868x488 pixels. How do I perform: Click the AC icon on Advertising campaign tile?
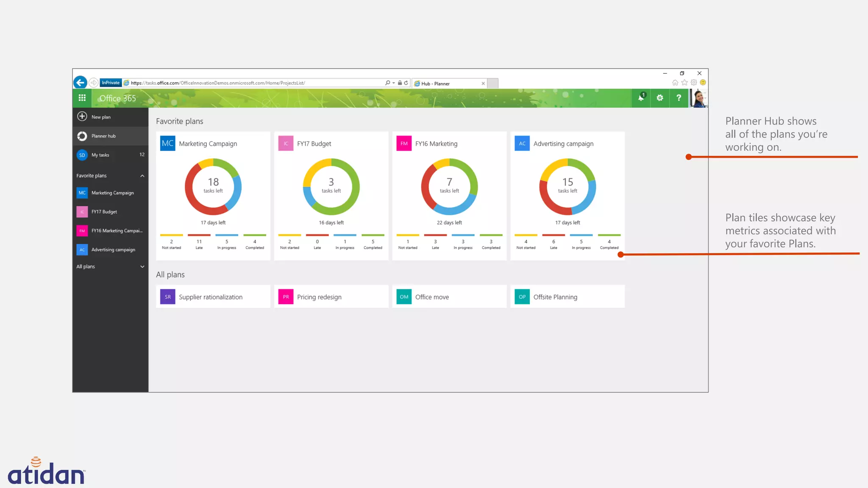point(522,143)
